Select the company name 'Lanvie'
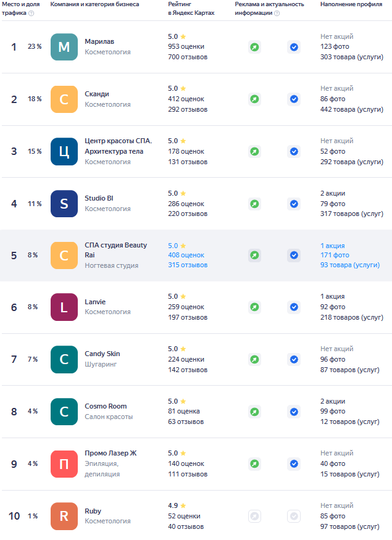 click(x=95, y=302)
